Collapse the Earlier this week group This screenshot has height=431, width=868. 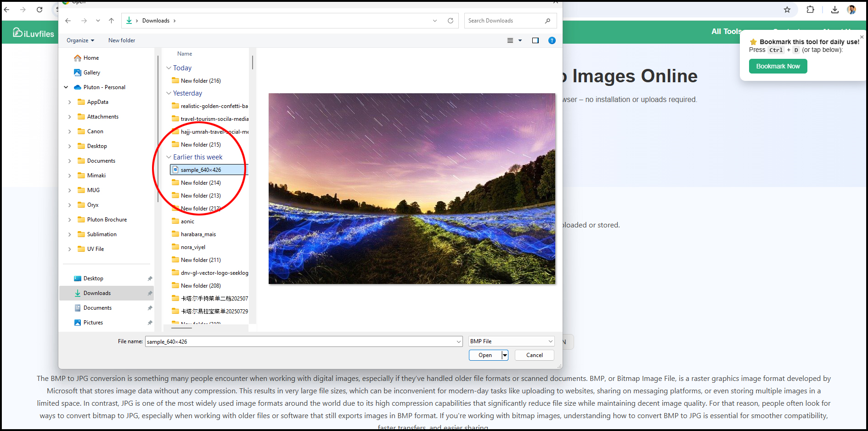click(169, 157)
